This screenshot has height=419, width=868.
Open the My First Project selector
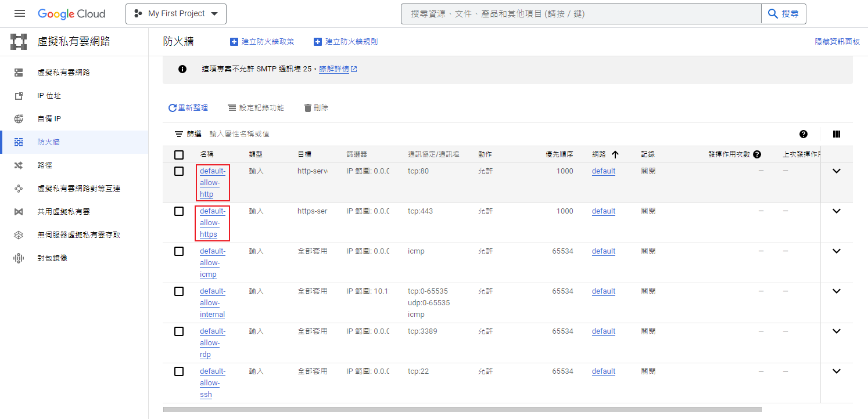(176, 13)
